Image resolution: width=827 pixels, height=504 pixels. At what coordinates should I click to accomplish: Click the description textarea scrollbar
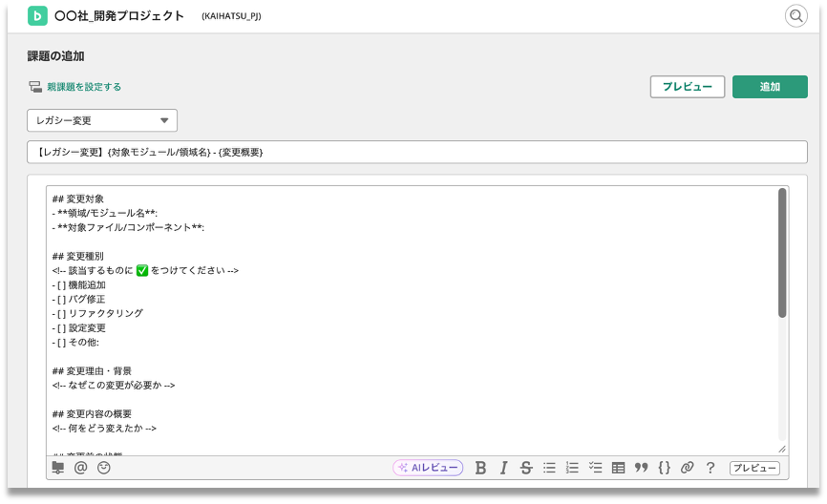click(782, 253)
